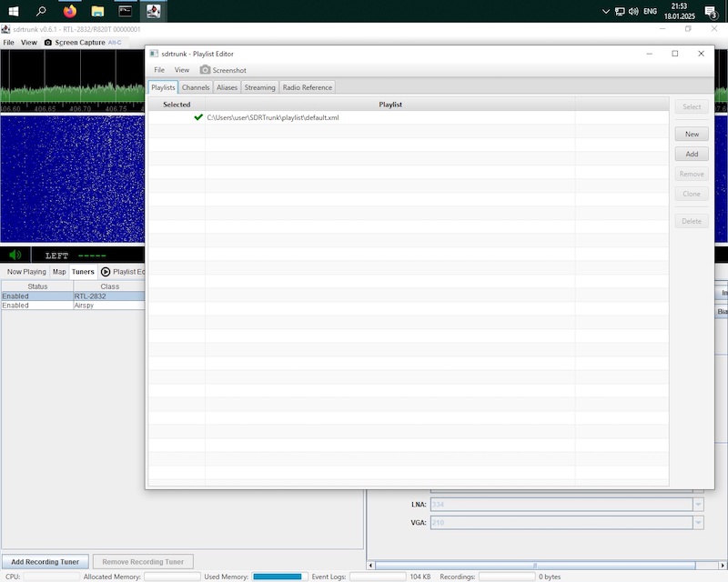Open File menu in main sdrtrunk window
The height and width of the screenshot is (582, 728).
coord(9,42)
